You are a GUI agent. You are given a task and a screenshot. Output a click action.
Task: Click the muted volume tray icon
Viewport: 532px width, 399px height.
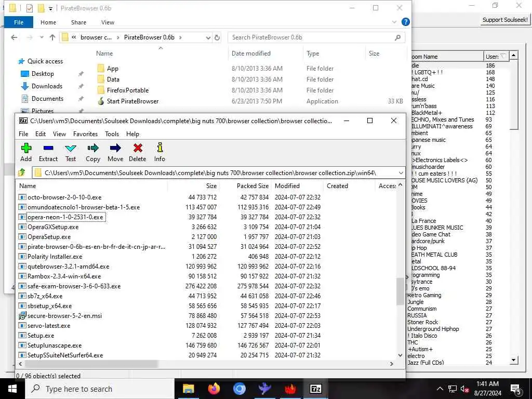[464, 389]
